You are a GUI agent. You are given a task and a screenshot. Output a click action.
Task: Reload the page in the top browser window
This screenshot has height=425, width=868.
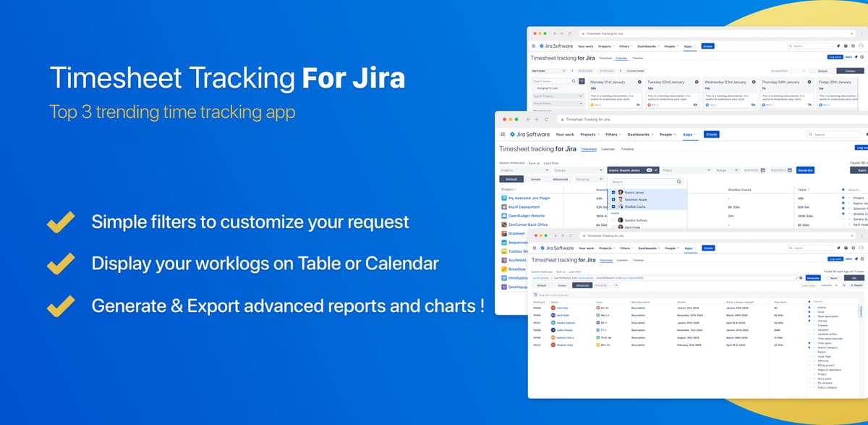(570, 33)
